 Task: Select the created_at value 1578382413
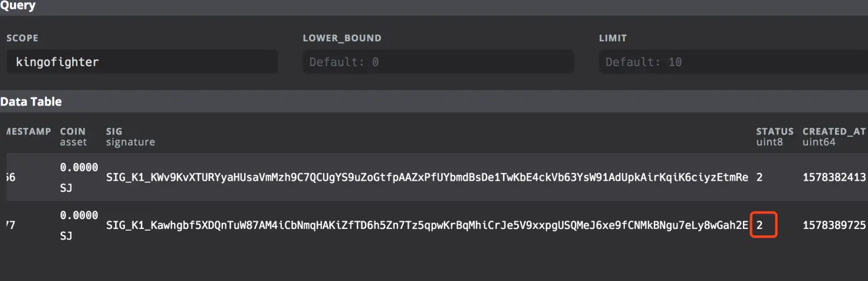834,177
